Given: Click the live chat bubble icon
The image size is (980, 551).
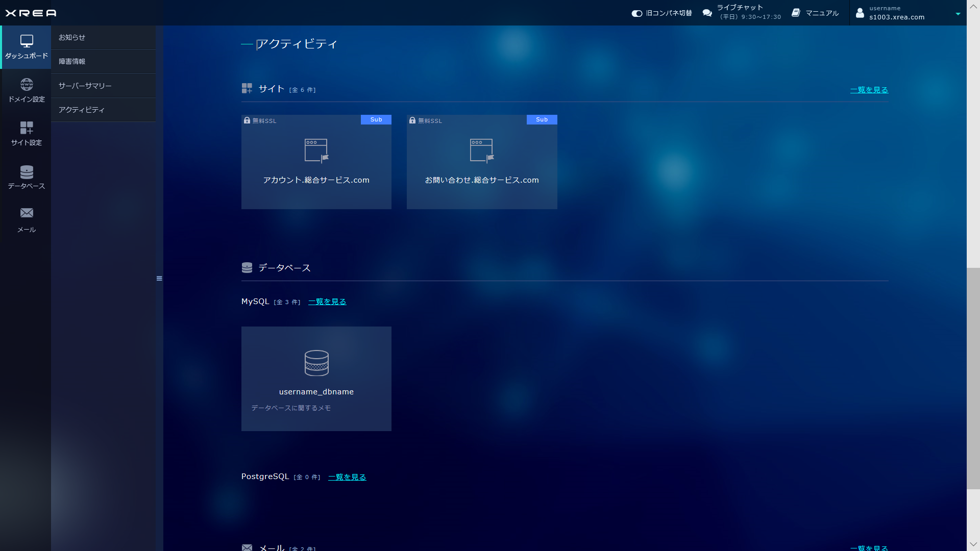Looking at the screenshot, I should pos(707,13).
